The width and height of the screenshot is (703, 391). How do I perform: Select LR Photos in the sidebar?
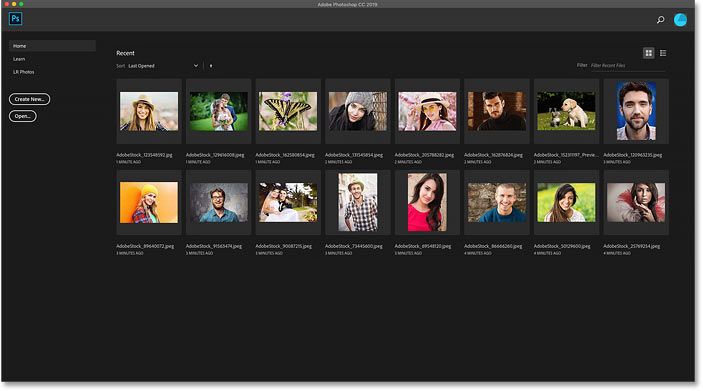point(23,72)
